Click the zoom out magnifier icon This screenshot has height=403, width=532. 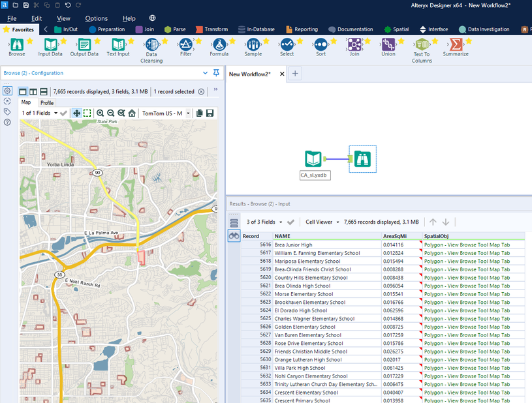(111, 113)
